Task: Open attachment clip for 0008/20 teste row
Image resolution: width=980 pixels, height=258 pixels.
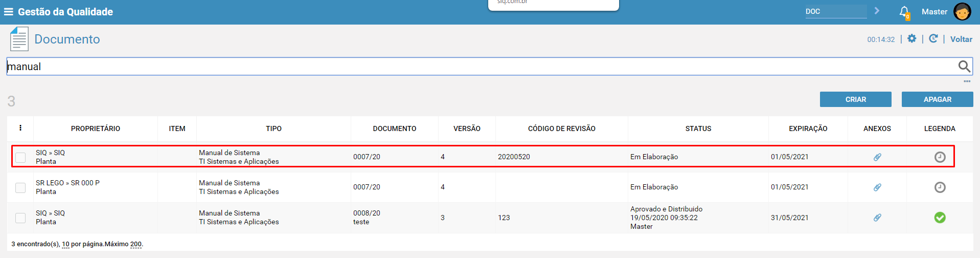Action: click(877, 218)
